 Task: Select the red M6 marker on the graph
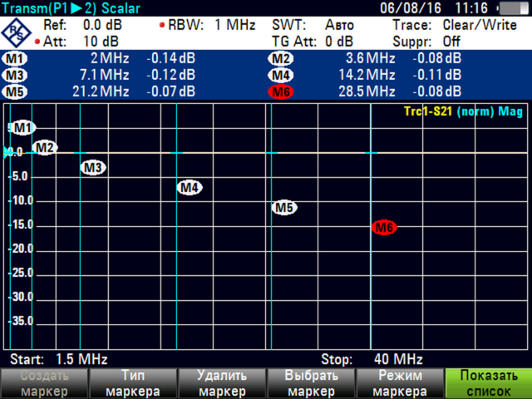click(x=384, y=228)
